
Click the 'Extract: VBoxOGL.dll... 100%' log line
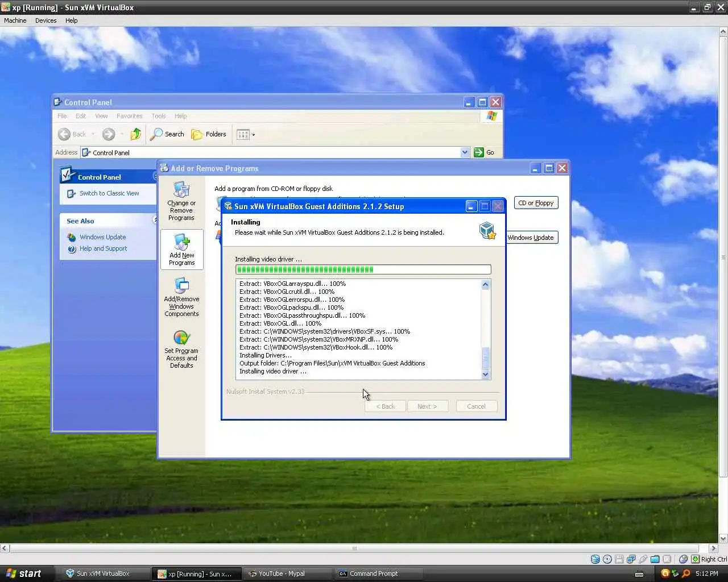280,323
